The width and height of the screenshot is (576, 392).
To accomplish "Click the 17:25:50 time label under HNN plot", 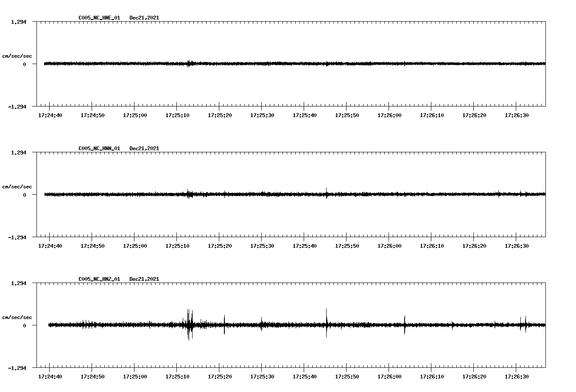I will 347,246.
